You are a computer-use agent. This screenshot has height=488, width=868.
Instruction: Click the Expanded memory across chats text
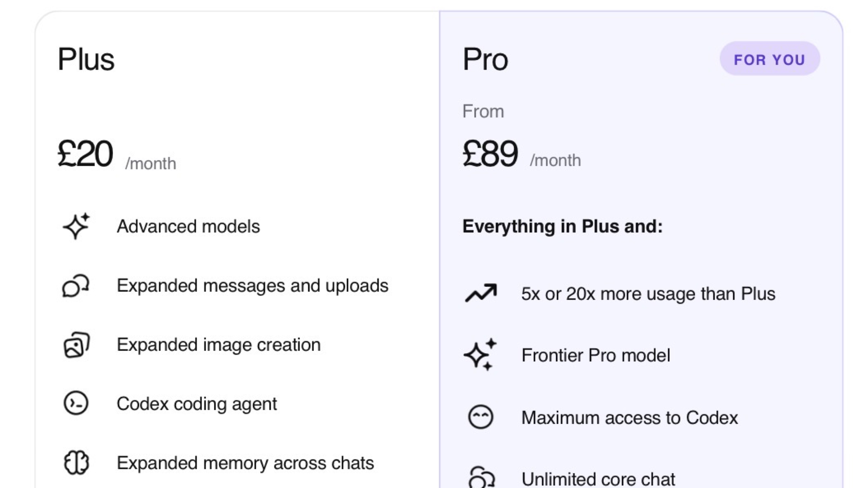point(245,463)
